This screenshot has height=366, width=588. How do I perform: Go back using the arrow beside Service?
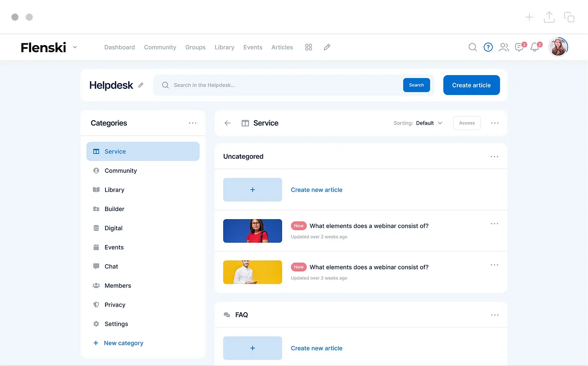[x=228, y=123]
